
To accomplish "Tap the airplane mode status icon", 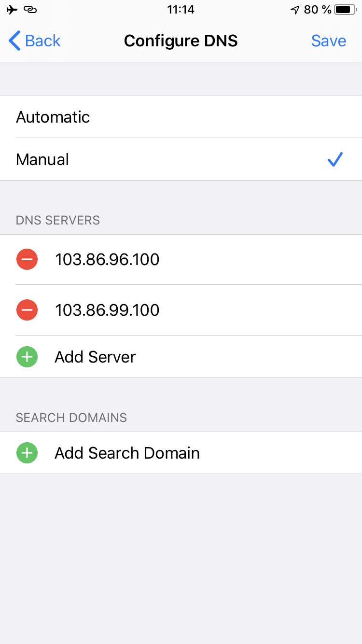I will 12,10.
